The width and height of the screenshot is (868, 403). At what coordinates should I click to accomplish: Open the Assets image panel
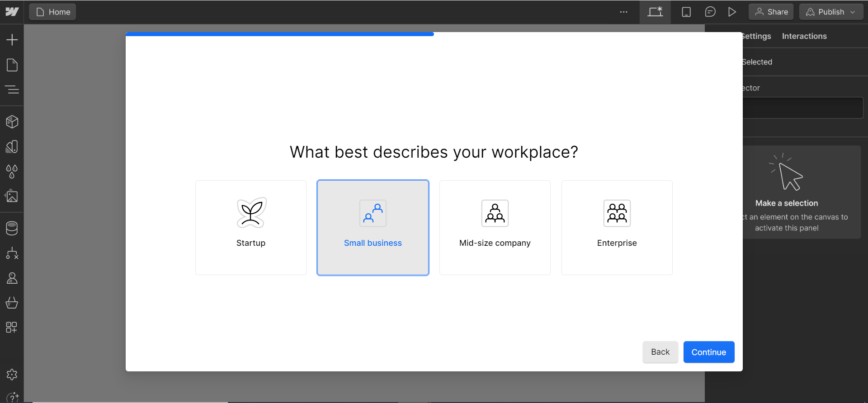point(12,197)
